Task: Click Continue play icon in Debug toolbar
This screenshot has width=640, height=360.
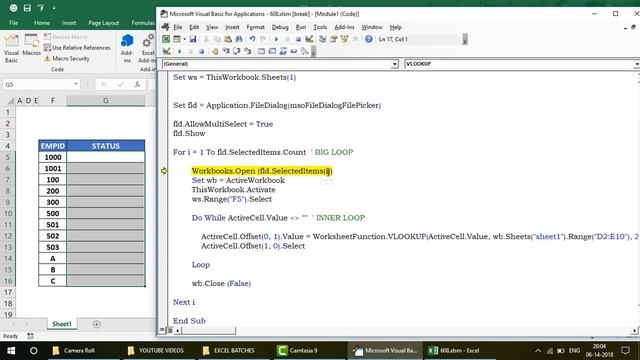Action: coord(180,51)
